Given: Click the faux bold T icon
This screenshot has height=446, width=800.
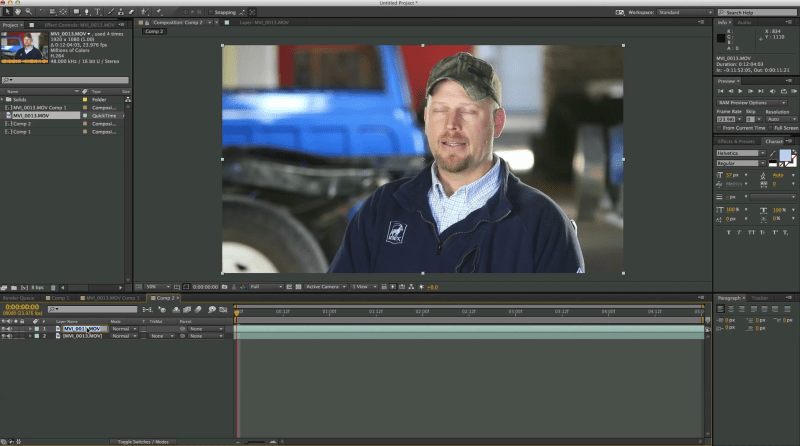Looking at the screenshot, I should pyautogui.click(x=729, y=232).
